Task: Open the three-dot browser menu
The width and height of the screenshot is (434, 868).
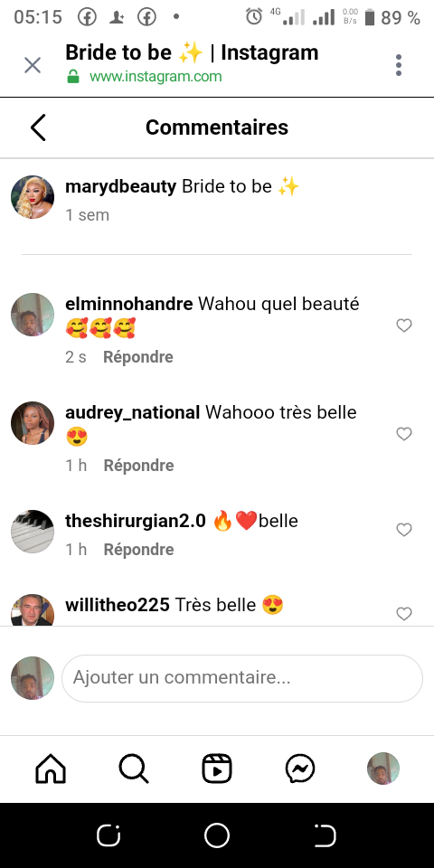Action: 399,65
